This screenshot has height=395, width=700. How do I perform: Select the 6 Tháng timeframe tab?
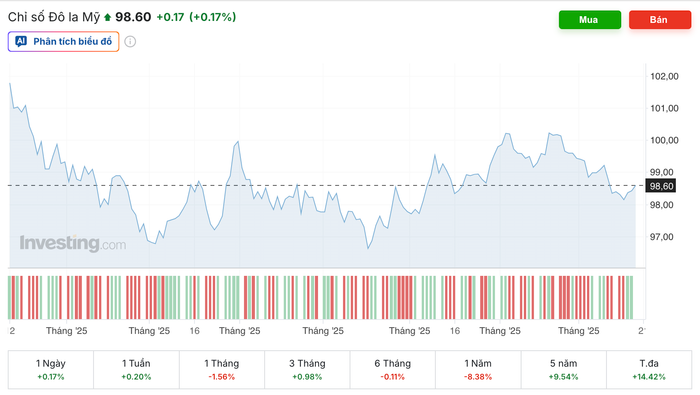pyautogui.click(x=392, y=370)
